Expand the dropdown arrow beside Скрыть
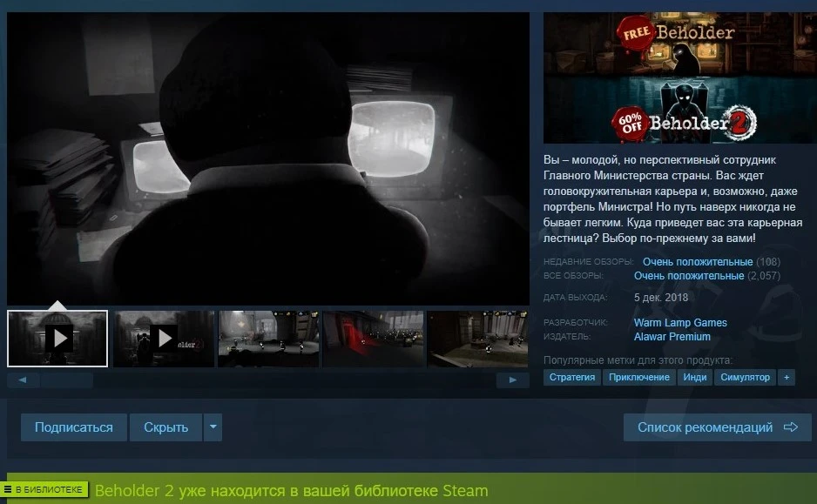This screenshot has height=504, width=817. tap(213, 427)
